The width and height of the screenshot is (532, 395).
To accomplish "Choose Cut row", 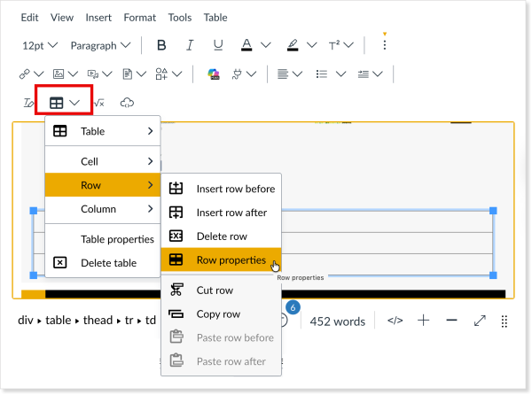I will click(221, 290).
